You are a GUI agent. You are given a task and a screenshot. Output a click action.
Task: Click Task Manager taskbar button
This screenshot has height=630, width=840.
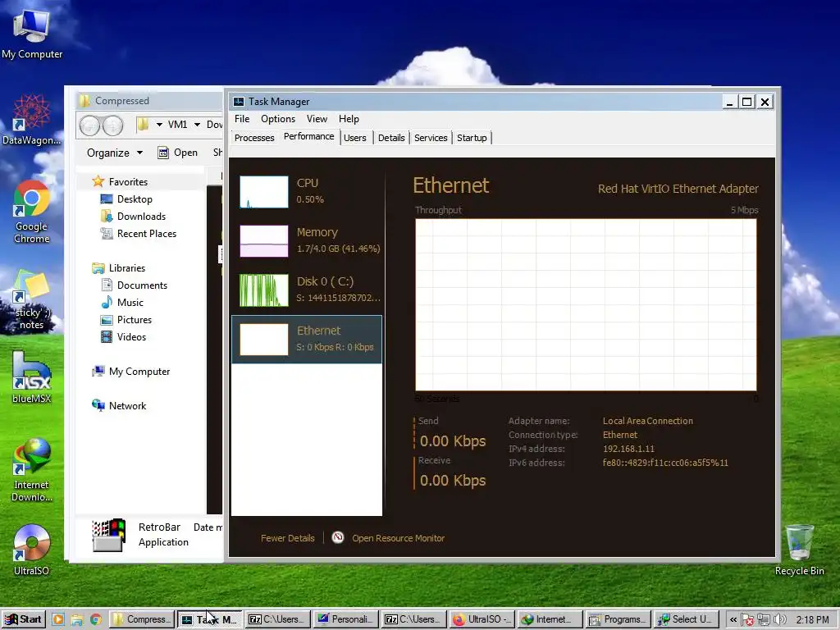(x=210, y=619)
